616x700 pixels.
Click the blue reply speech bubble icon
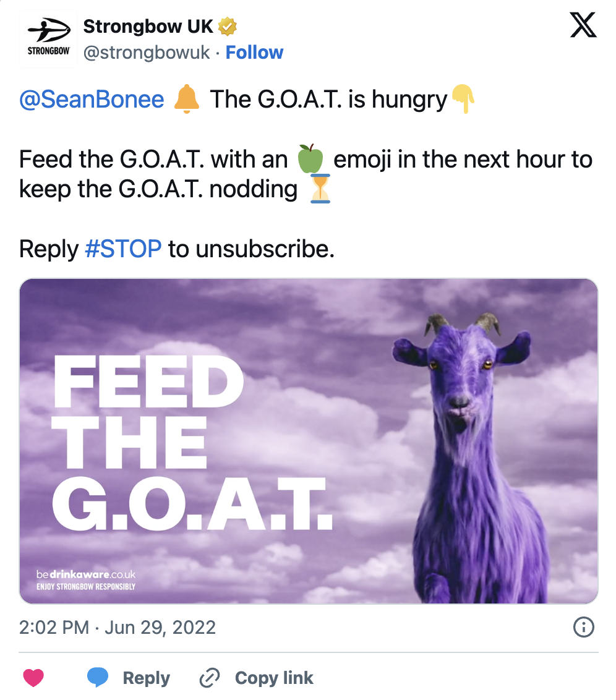98,677
